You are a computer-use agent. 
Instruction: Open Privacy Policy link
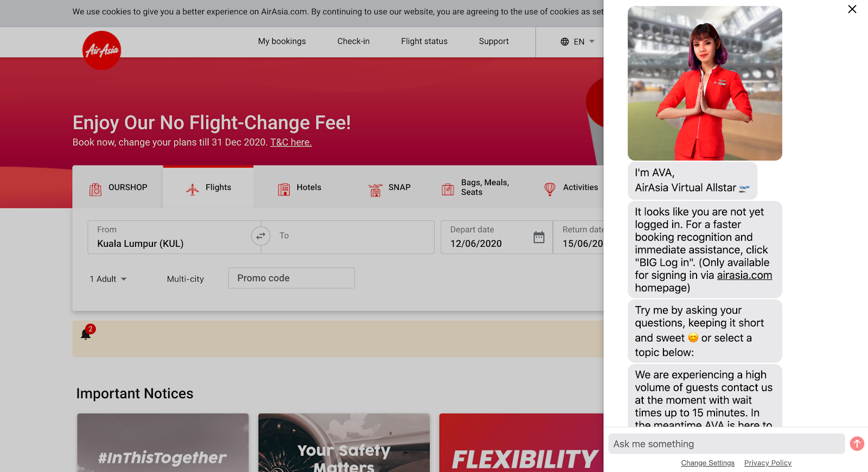coord(768,463)
